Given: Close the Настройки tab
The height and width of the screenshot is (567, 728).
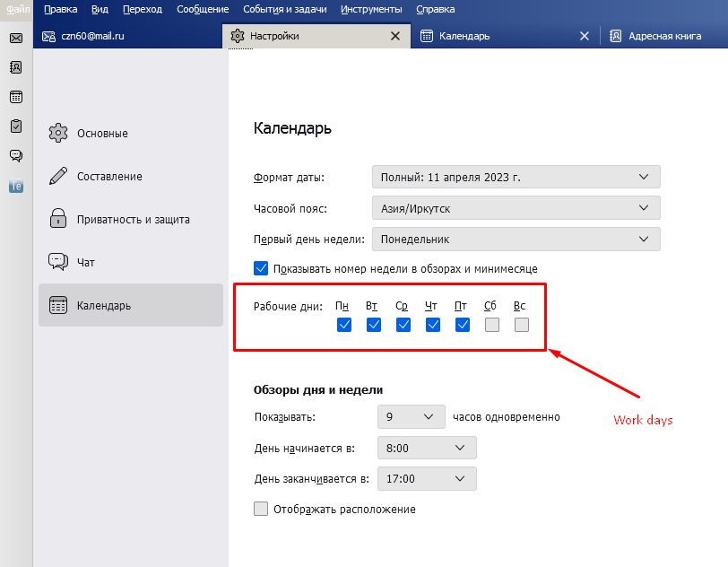Looking at the screenshot, I should [x=395, y=36].
